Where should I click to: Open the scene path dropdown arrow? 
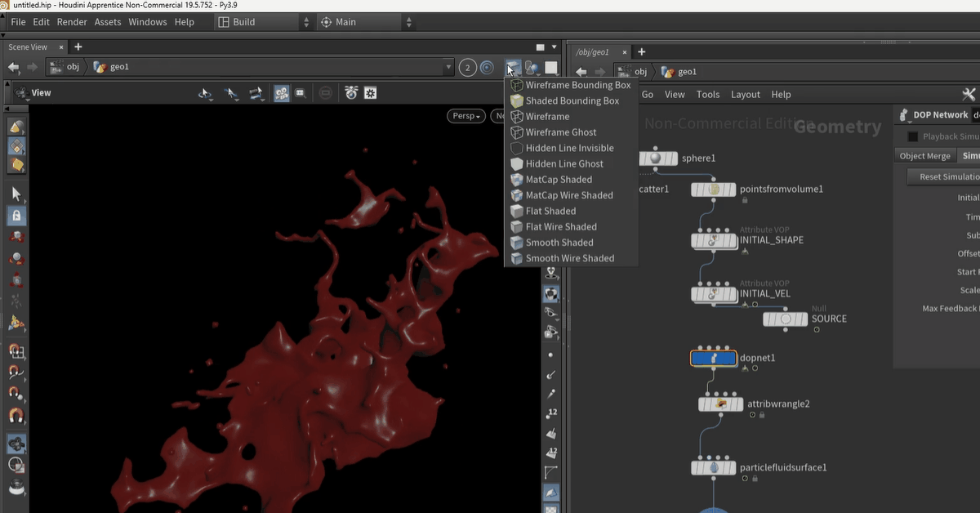[448, 67]
